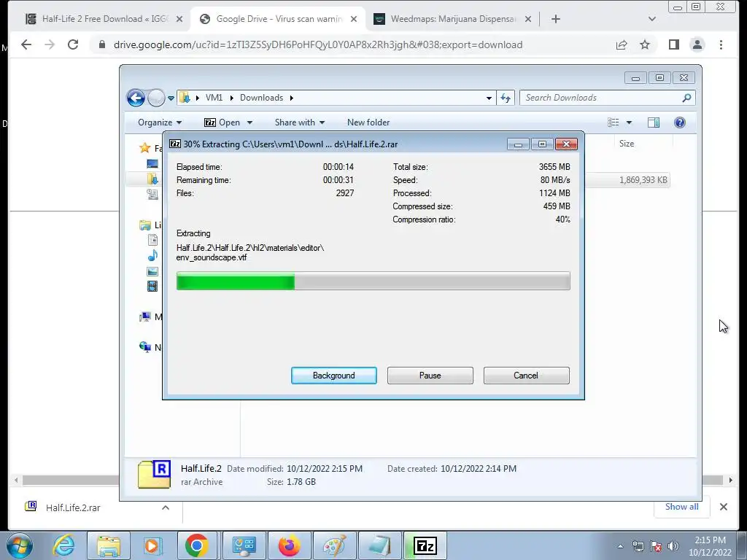Open Chrome tab search chevron
The width and height of the screenshot is (747, 560).
pyautogui.click(x=652, y=19)
